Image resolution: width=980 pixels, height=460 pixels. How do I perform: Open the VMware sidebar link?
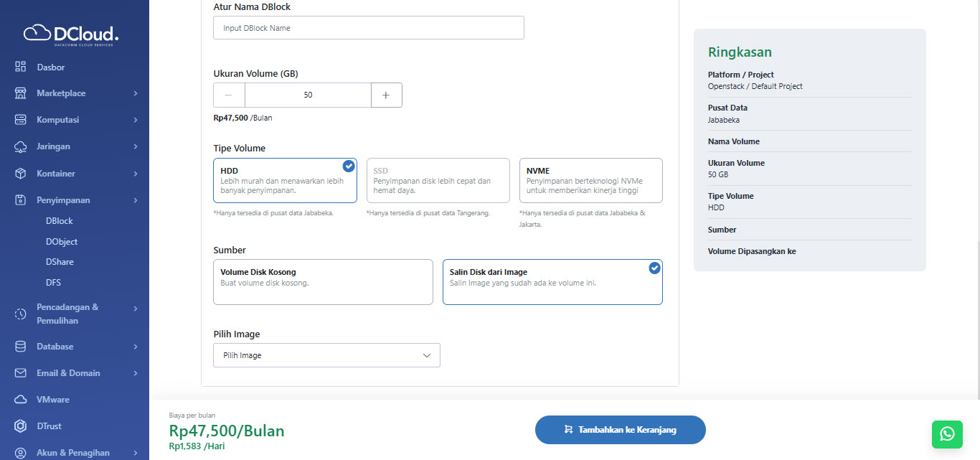coord(53,400)
